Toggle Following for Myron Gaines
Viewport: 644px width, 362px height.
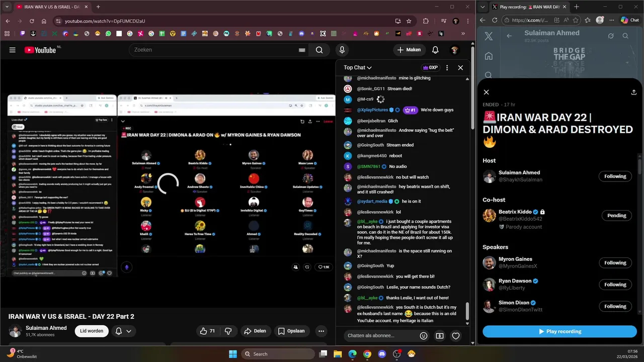(x=615, y=262)
